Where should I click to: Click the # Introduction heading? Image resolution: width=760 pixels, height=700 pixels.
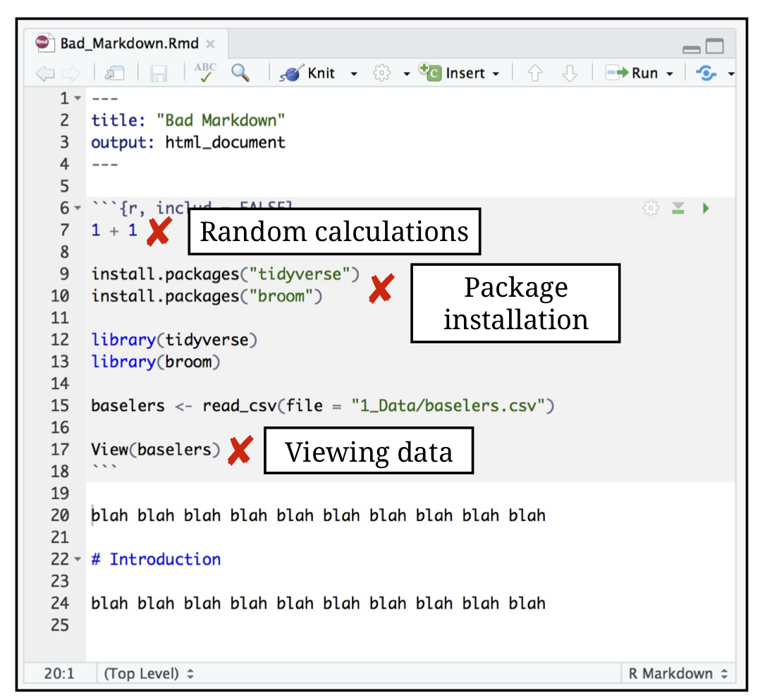(156, 560)
